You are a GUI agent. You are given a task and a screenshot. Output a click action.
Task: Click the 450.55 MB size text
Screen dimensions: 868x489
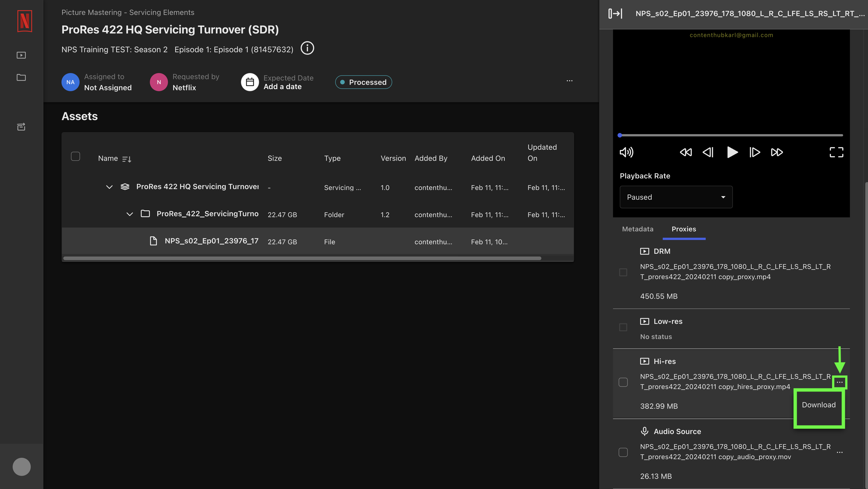click(x=659, y=297)
